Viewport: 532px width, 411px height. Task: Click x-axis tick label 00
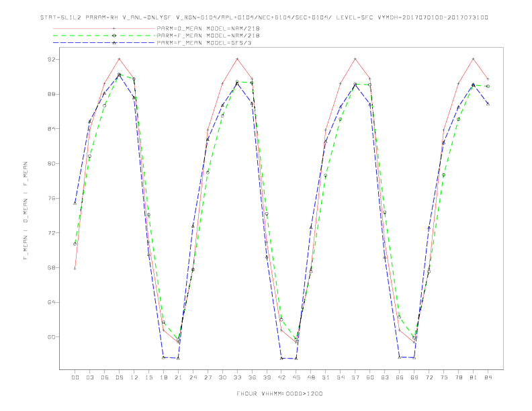click(x=75, y=377)
